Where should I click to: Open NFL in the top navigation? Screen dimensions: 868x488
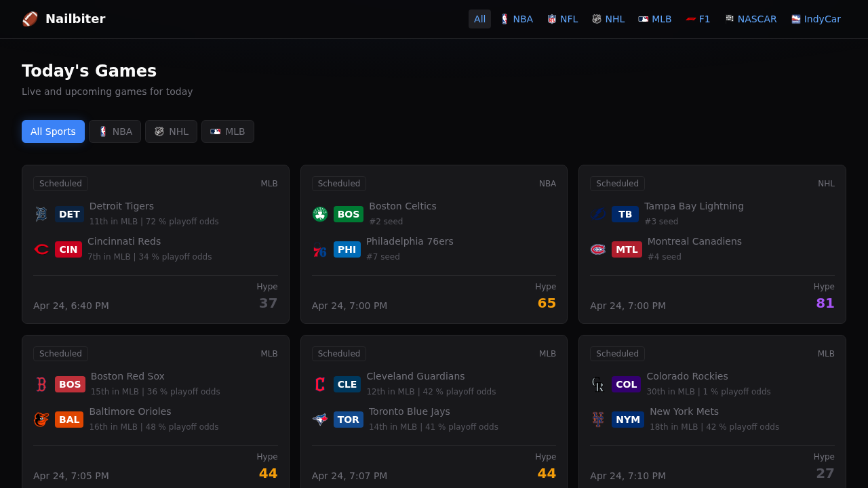(563, 19)
